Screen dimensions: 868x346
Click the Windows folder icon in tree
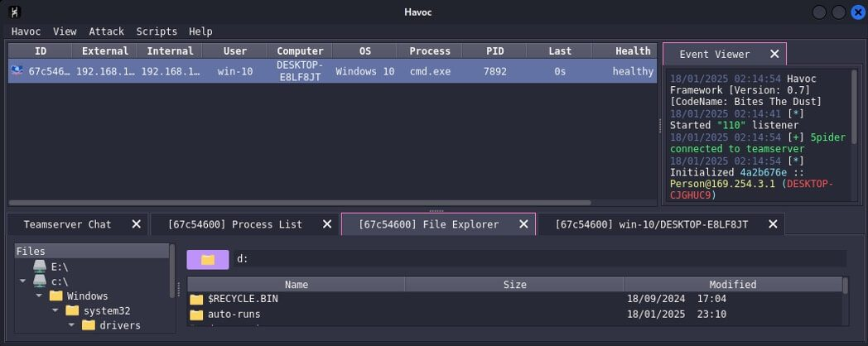(56, 296)
